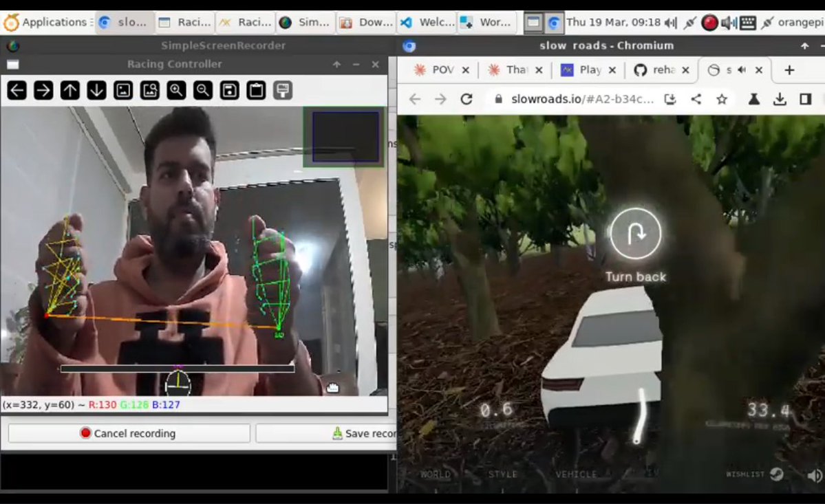Click the Turn back icon in slow roads

tap(635, 234)
